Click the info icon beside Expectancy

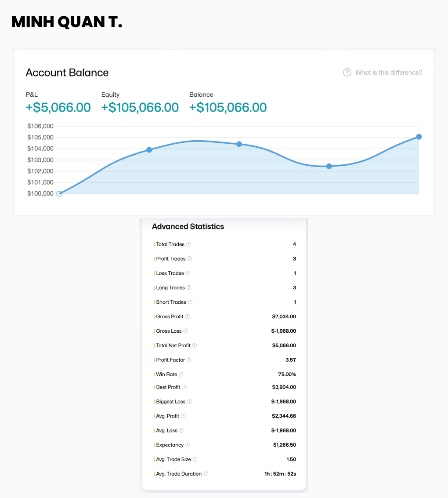188,445
